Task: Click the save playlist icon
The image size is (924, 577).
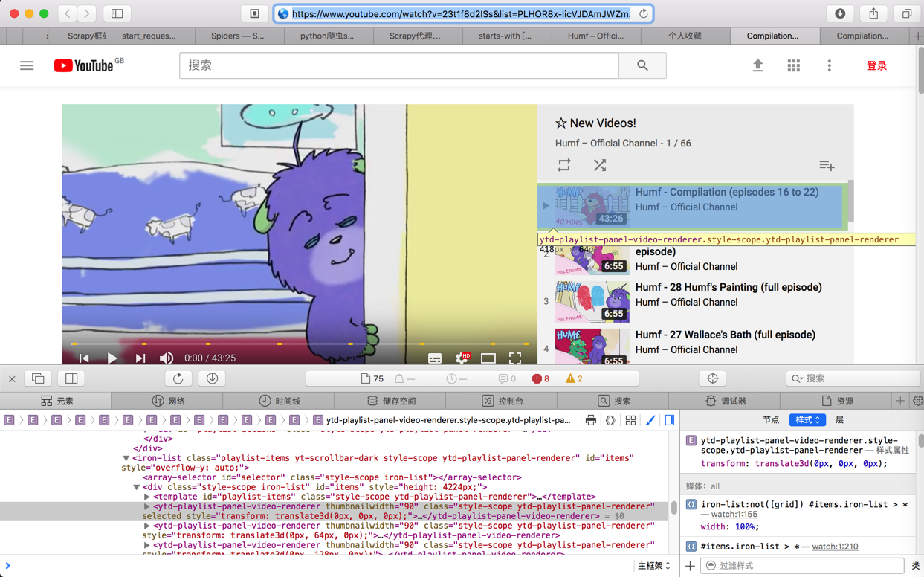Action: 827,165
